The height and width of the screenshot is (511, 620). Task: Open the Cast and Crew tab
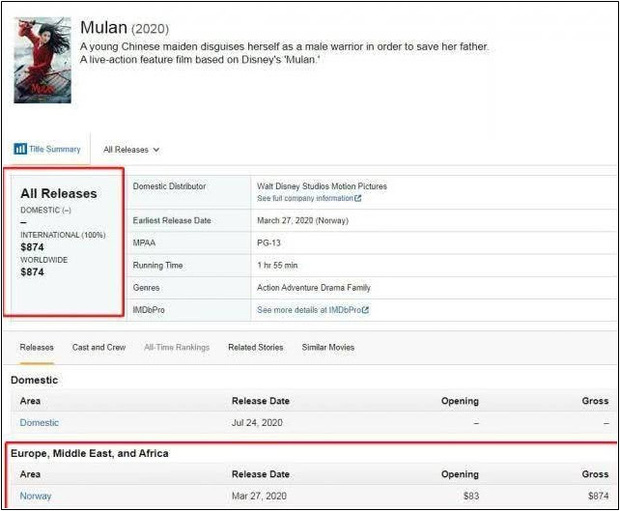(x=99, y=347)
